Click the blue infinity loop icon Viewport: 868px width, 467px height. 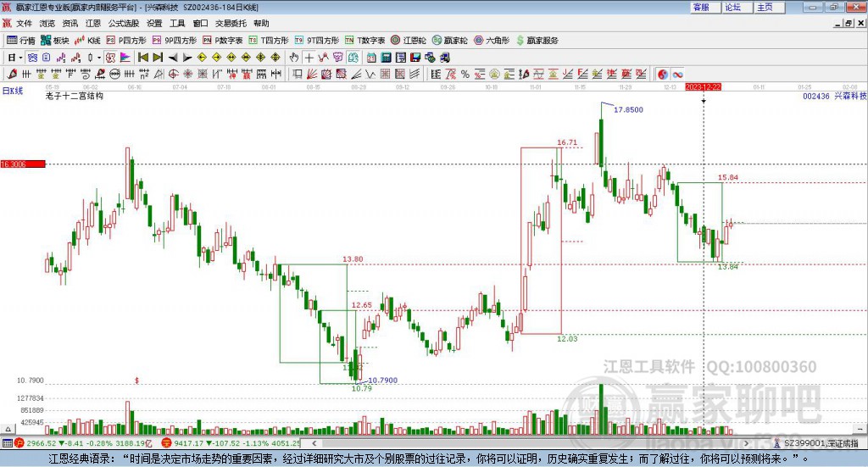pyautogui.click(x=677, y=74)
